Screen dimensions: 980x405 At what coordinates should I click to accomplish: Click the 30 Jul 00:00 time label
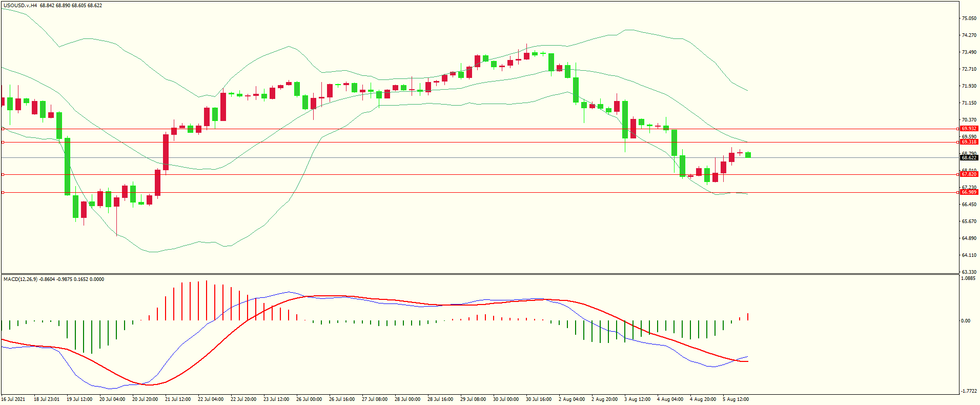tap(506, 399)
